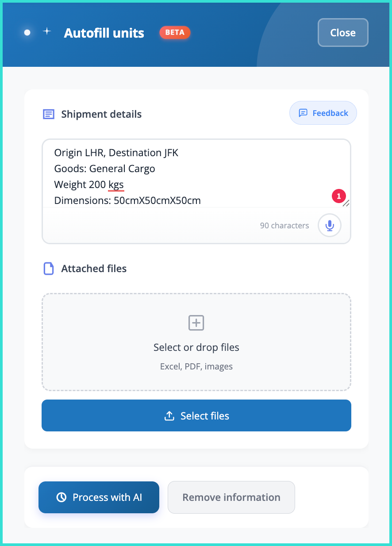This screenshot has height=546, width=392.
Task: Start Process with AI
Action: [99, 497]
